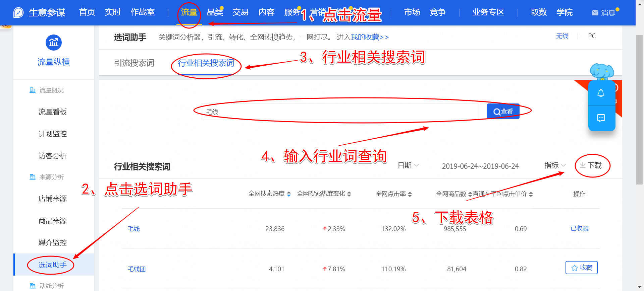Open the 流量 top menu
Screen dimensions: 644x291
point(189,12)
